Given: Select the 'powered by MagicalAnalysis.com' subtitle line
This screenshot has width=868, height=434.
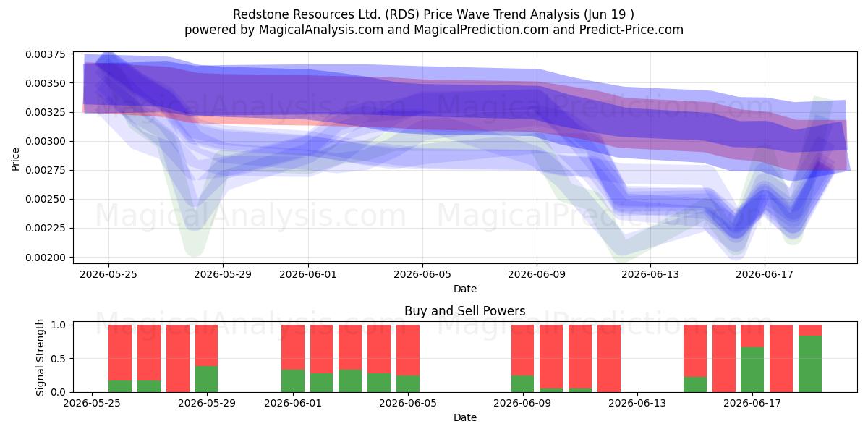Looking at the screenshot, I should (x=434, y=30).
